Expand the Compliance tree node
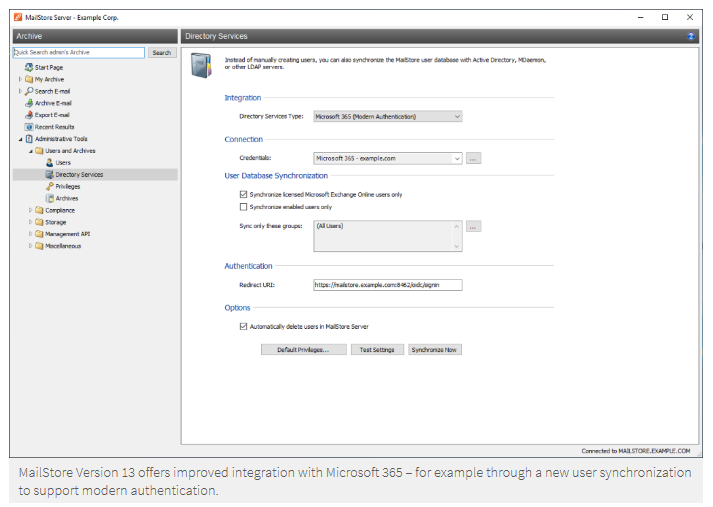Screen dimensions: 713x507 click(x=30, y=210)
